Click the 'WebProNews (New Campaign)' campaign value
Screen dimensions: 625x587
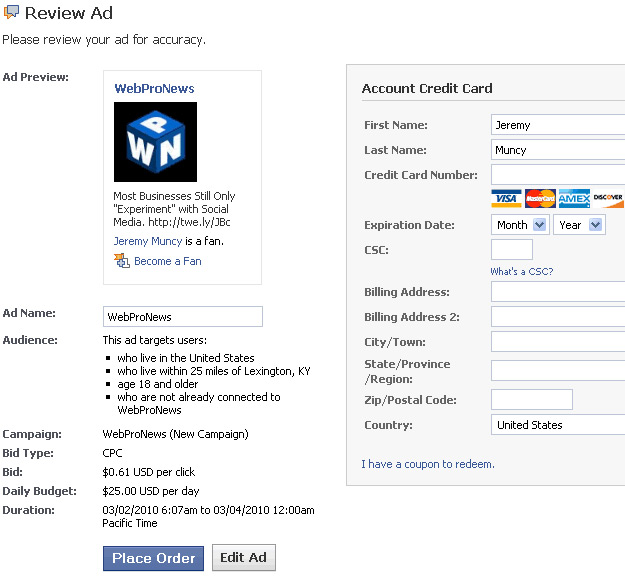(x=175, y=434)
